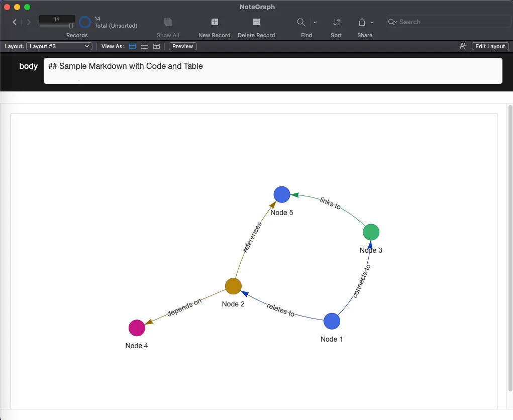Screen dimensions: 513x420
Task: Click the Show All records icon
Action: pos(168,22)
